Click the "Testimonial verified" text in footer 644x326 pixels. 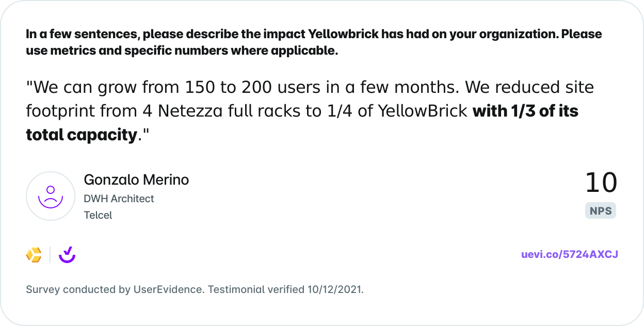coord(256,289)
